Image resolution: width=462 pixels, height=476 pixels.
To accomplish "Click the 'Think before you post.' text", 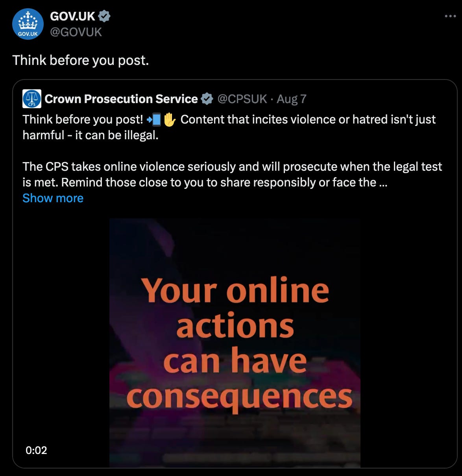I will pos(81,60).
